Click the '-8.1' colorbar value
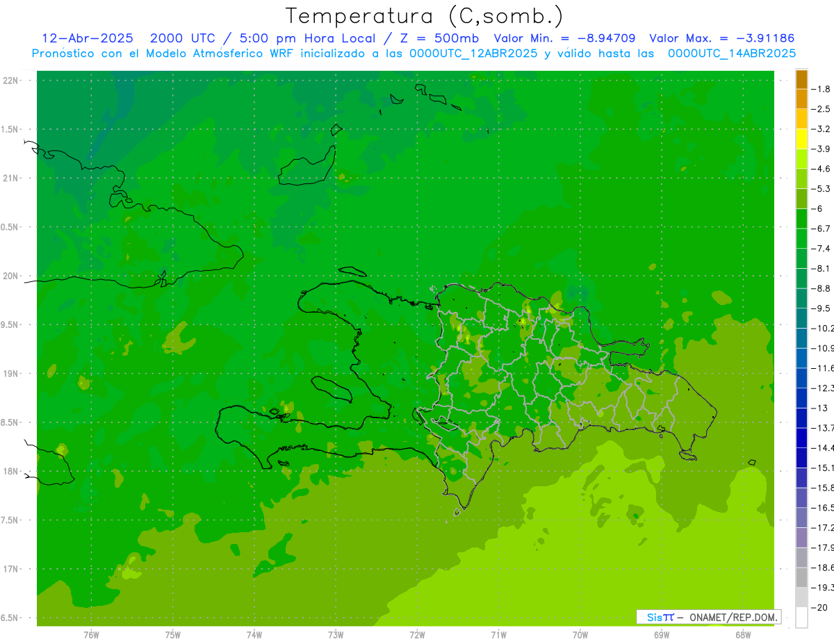 click(820, 268)
